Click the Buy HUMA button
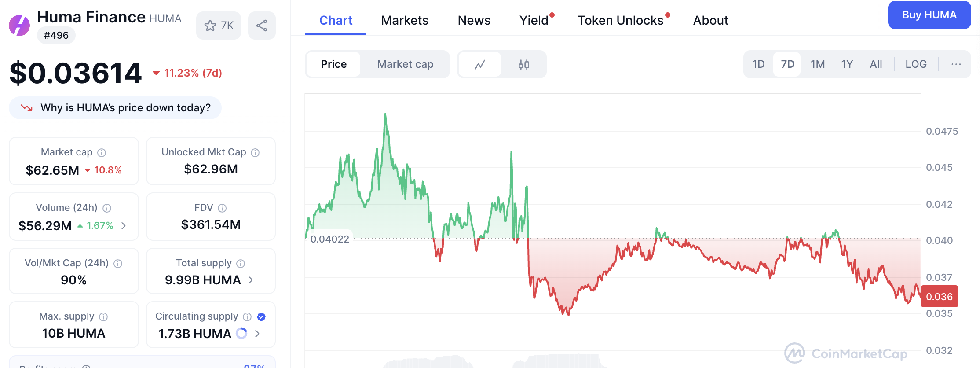Screen dimensions: 980x368 (x=929, y=15)
